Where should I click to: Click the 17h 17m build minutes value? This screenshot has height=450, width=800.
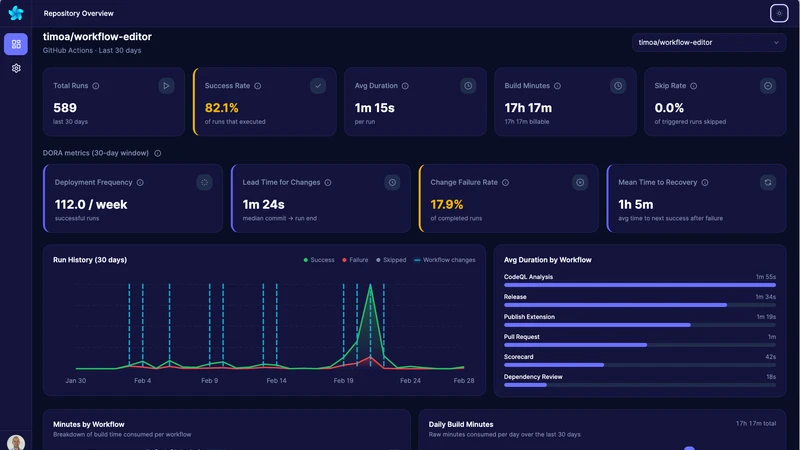point(528,108)
